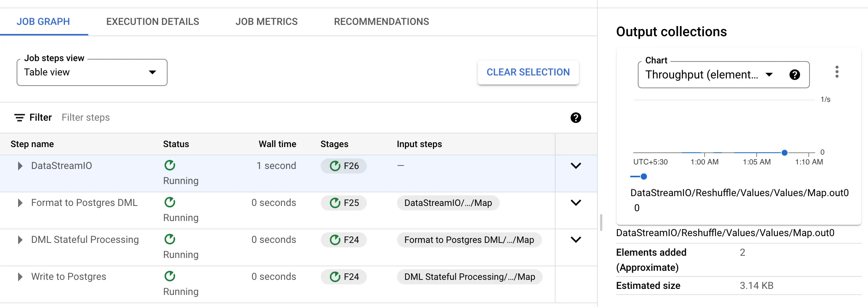Click the running status icon for DataStreamIO
The width and height of the screenshot is (868, 307).
tap(170, 165)
